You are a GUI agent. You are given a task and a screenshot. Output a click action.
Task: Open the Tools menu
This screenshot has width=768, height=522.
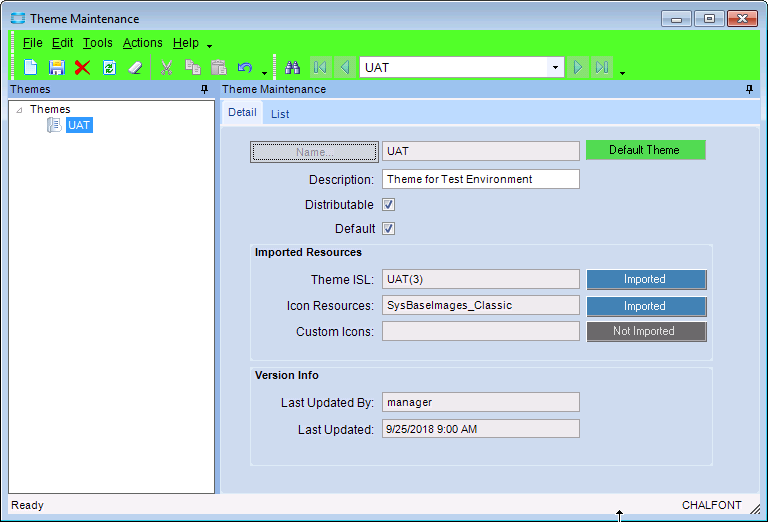point(97,43)
